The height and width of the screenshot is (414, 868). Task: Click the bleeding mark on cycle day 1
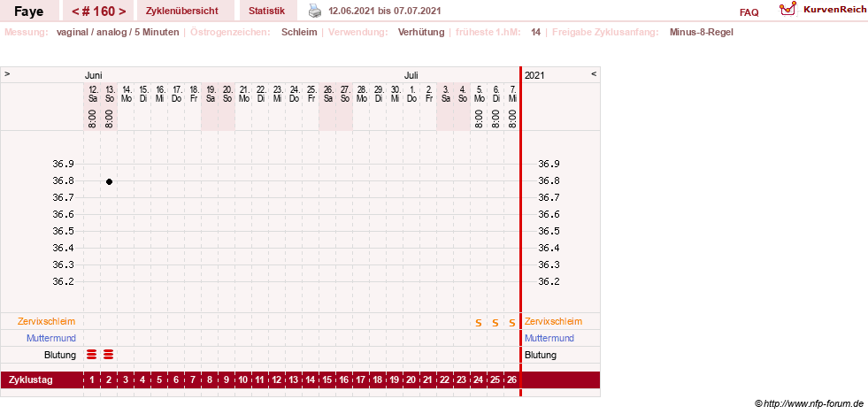(x=92, y=355)
